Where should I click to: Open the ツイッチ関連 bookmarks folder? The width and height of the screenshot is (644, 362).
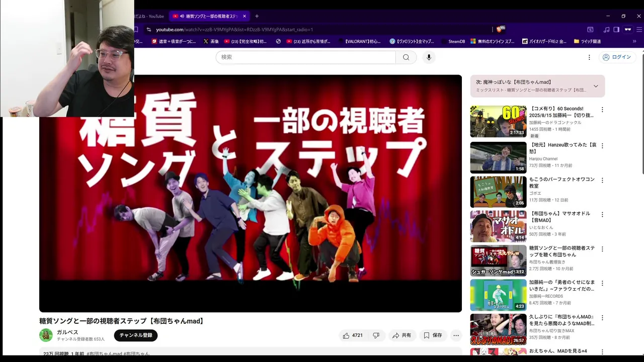587,41
